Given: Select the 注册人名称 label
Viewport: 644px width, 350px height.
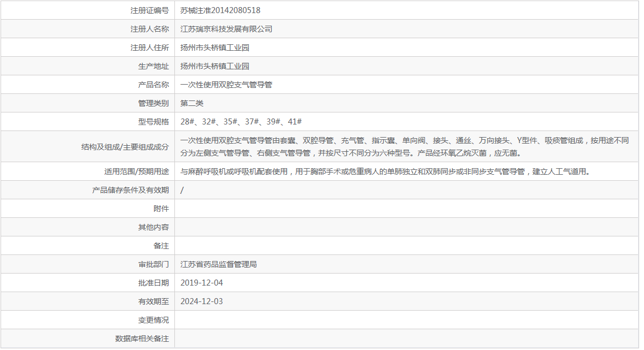Looking at the screenshot, I should (149, 29).
